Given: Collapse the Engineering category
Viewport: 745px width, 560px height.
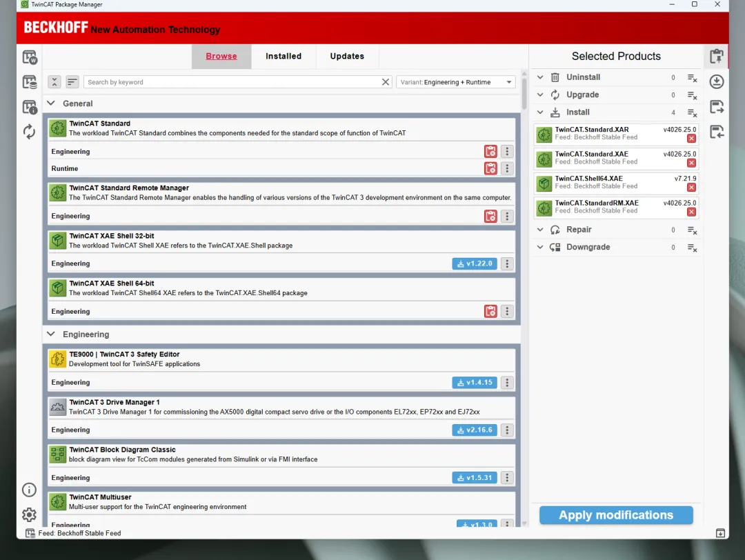Looking at the screenshot, I should click(x=51, y=334).
